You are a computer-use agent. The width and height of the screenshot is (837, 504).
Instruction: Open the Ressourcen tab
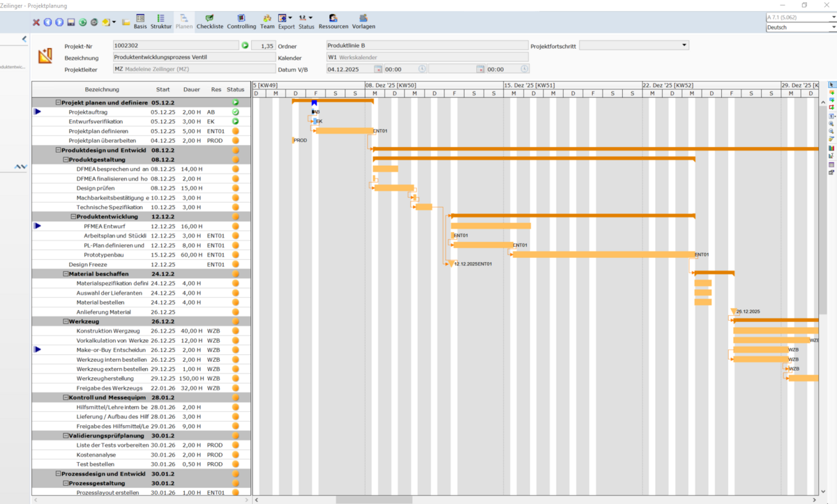333,22
